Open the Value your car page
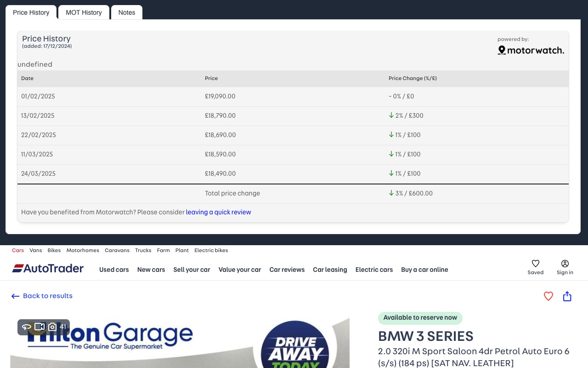This screenshot has width=588, height=368. click(x=240, y=270)
